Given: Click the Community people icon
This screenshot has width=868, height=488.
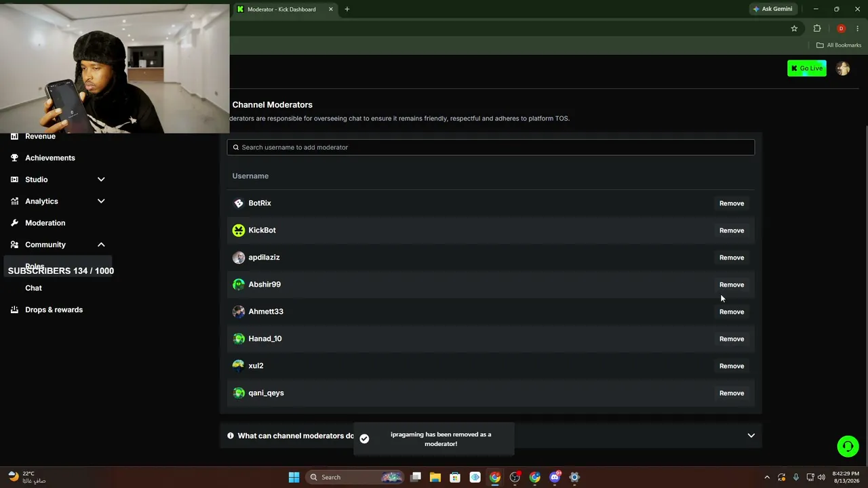Looking at the screenshot, I should (x=14, y=245).
